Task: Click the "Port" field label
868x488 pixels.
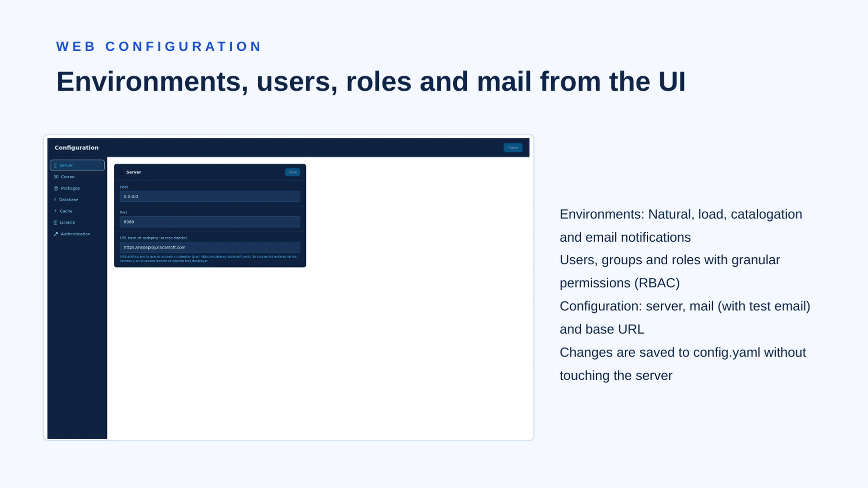Action: pyautogui.click(x=124, y=213)
